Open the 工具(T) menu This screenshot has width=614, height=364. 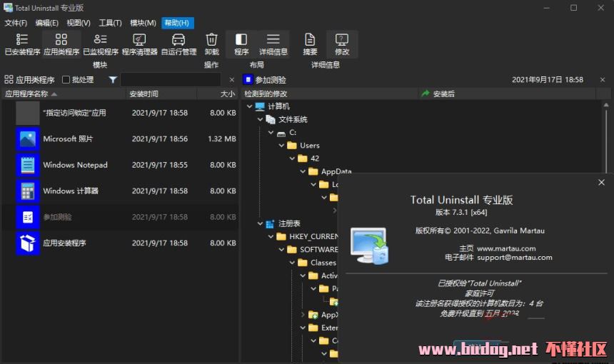click(x=110, y=23)
